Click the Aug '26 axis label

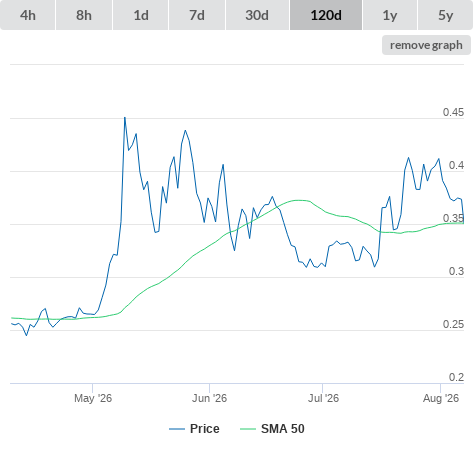(x=441, y=398)
